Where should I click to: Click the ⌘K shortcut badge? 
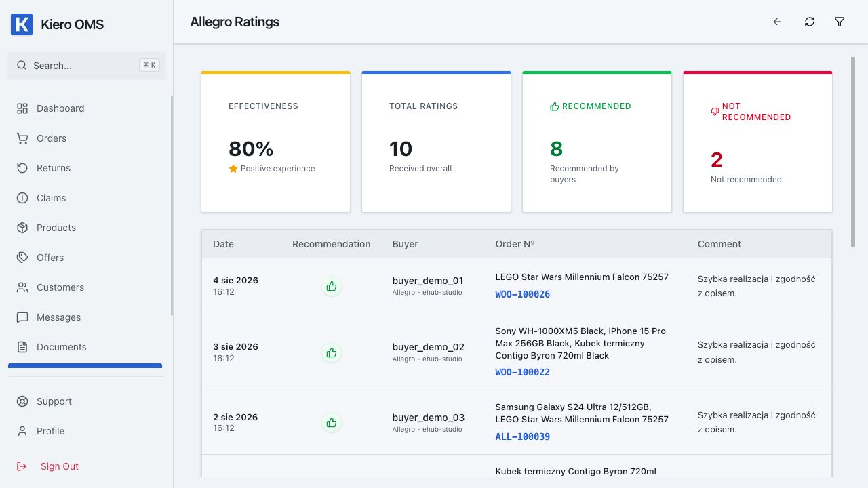click(149, 65)
